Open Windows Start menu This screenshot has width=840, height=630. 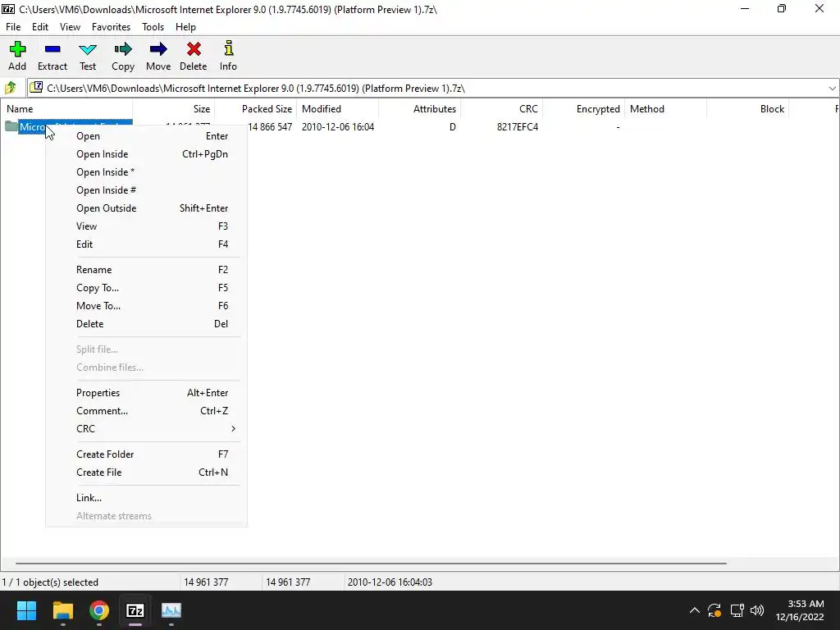tap(26, 610)
